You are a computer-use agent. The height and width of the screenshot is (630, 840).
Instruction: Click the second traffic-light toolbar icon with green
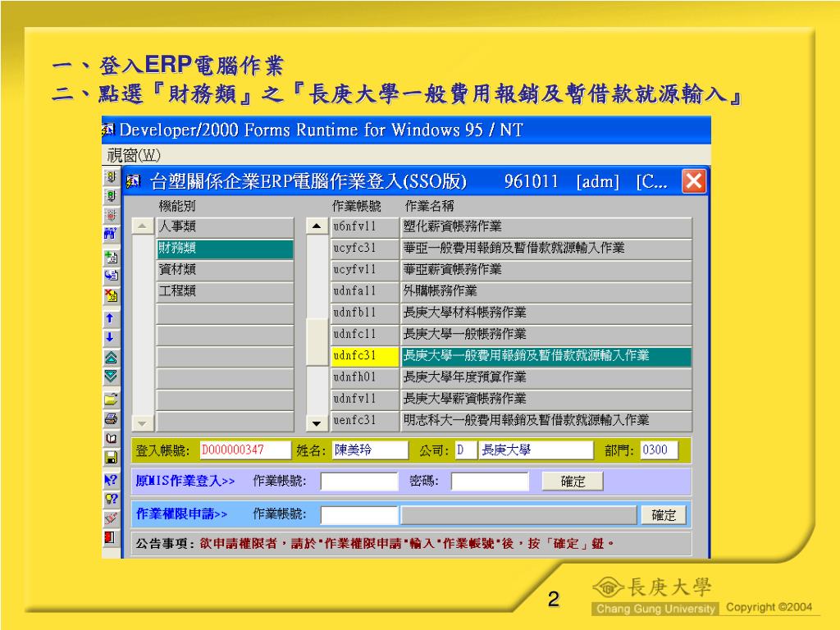[x=111, y=196]
